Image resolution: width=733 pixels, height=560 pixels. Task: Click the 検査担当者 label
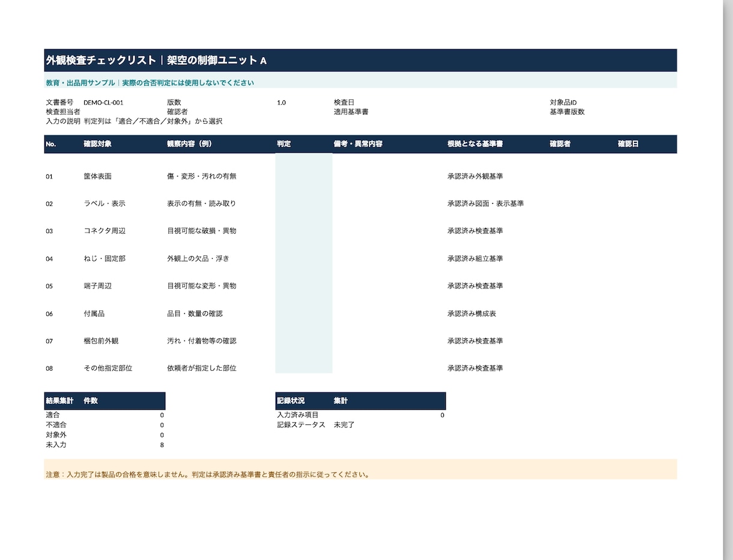[x=63, y=112]
